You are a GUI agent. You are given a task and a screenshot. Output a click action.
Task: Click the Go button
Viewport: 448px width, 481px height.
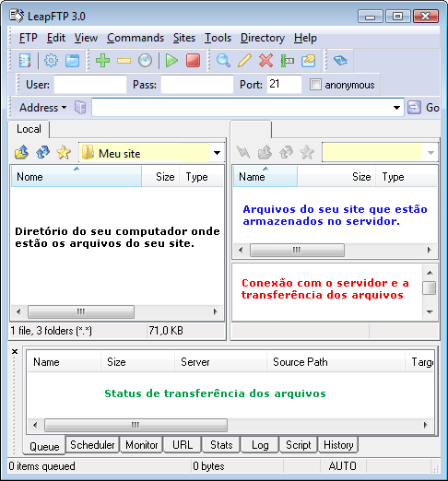[x=423, y=108]
